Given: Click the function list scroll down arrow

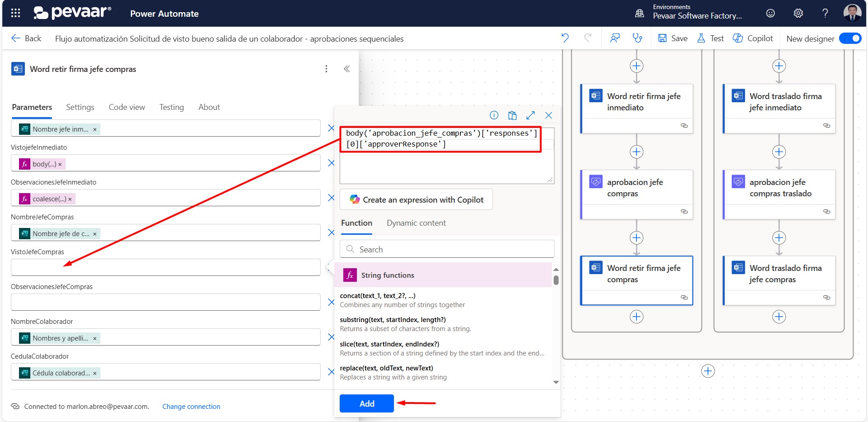Looking at the screenshot, I should (556, 383).
